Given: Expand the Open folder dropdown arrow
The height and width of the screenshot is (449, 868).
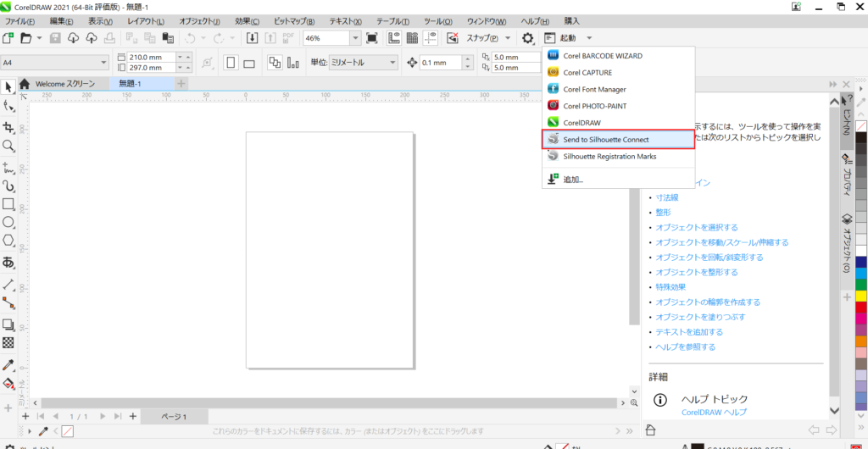Looking at the screenshot, I should tap(39, 37).
